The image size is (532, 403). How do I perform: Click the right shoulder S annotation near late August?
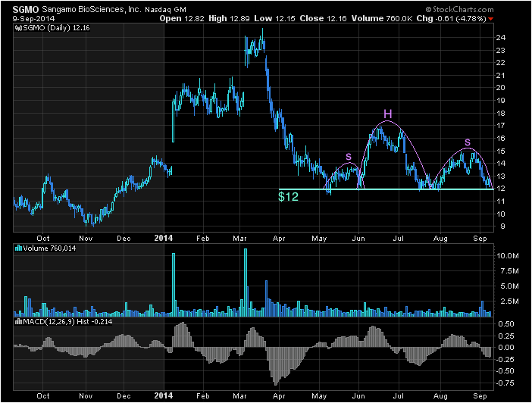[x=468, y=142]
